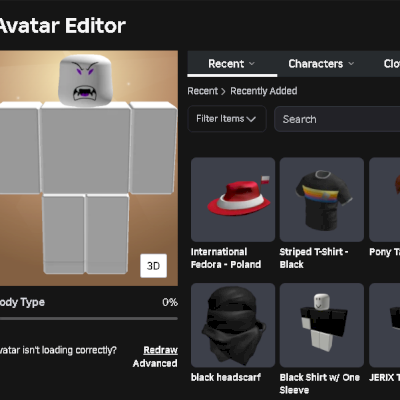Click the black headscarf item name
Screen dimensions: 400x400
pyautogui.click(x=226, y=377)
